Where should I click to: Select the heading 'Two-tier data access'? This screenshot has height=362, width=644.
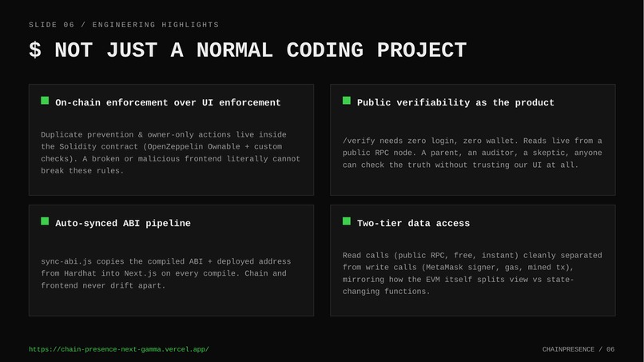(413, 223)
